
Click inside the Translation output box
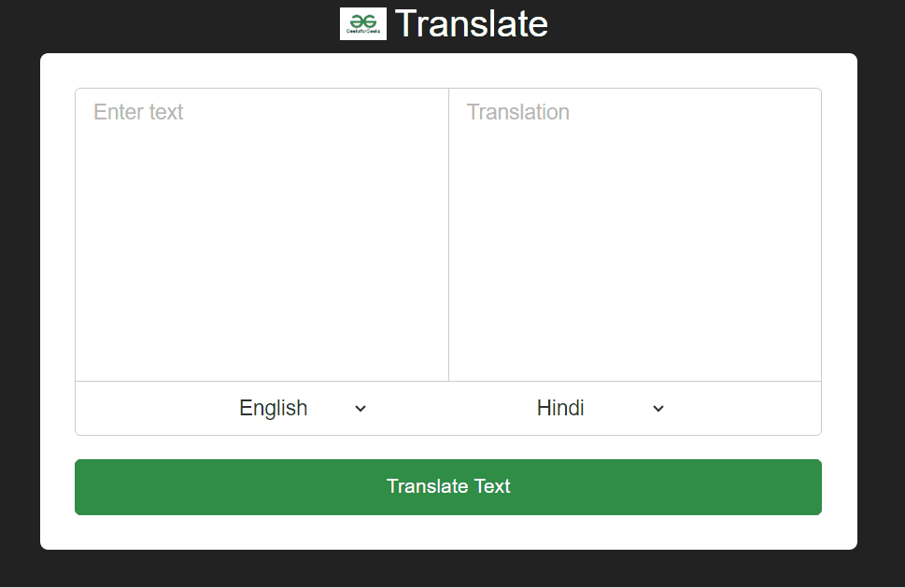pyautogui.click(x=635, y=233)
